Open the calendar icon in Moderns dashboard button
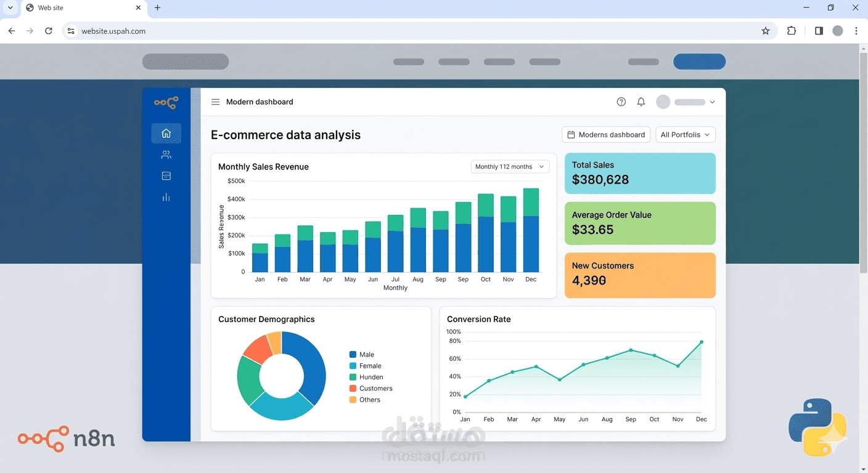Viewport: 868px width, 473px height. (571, 134)
